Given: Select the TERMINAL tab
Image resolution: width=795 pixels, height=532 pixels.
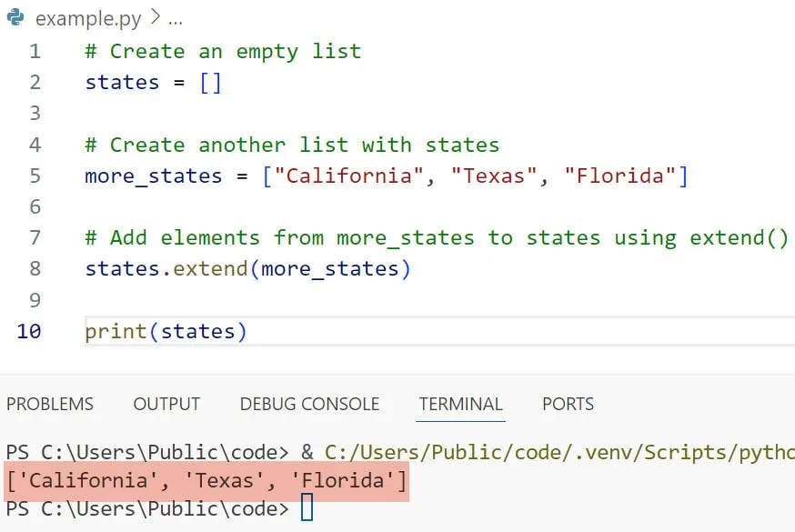Looking at the screenshot, I should (460, 404).
